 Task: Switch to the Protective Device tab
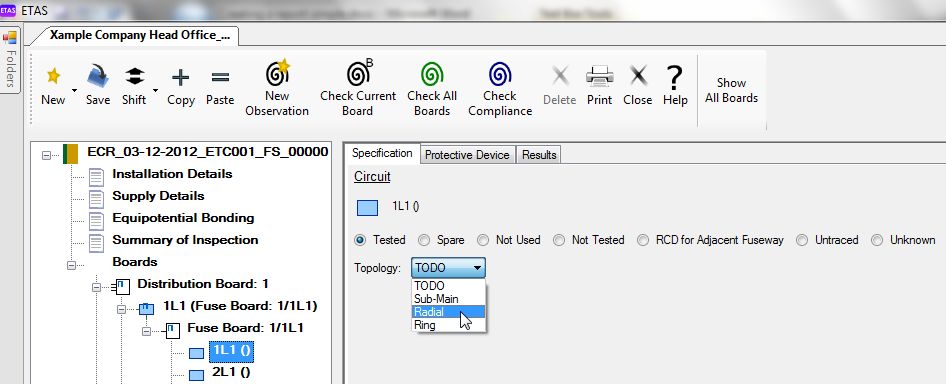pos(467,155)
